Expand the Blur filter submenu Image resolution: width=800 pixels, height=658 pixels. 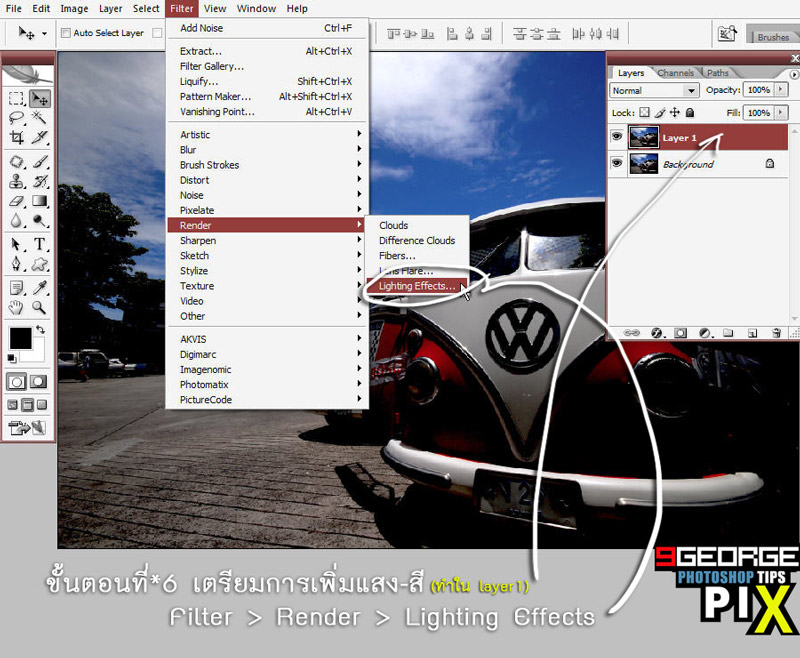268,150
